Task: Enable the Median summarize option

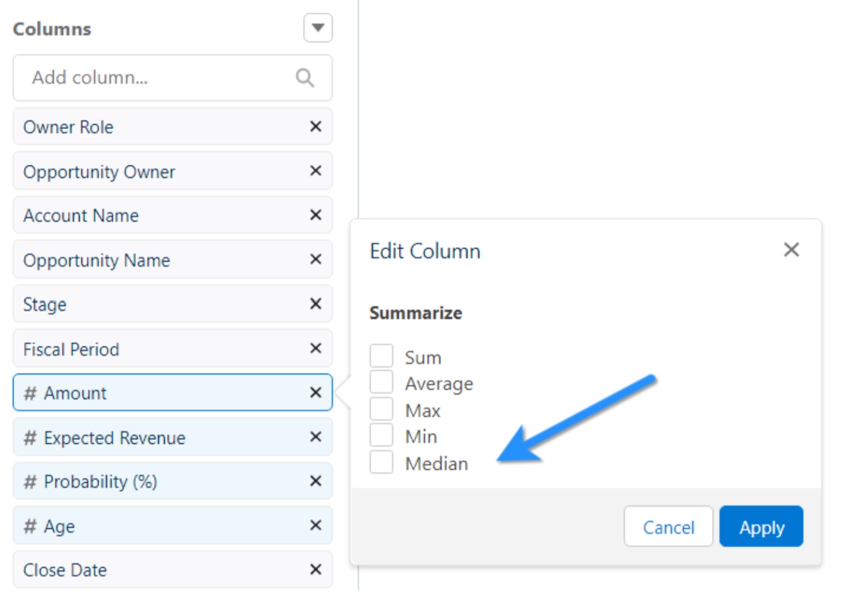Action: click(x=381, y=461)
